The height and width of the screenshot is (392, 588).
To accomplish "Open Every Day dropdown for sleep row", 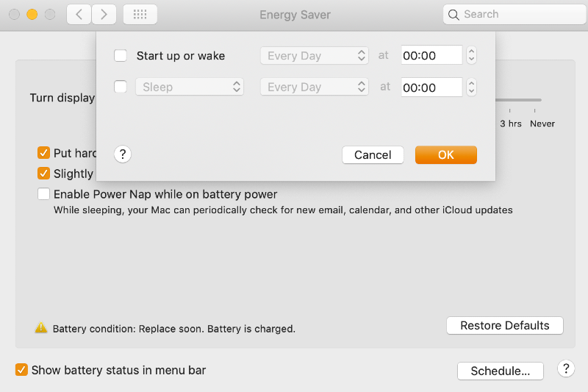I will [315, 87].
